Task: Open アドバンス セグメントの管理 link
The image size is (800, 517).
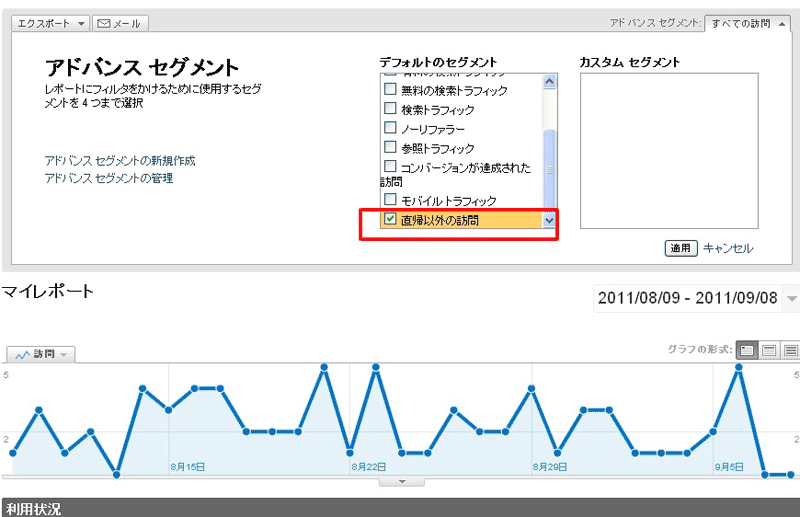Action: pos(109,178)
